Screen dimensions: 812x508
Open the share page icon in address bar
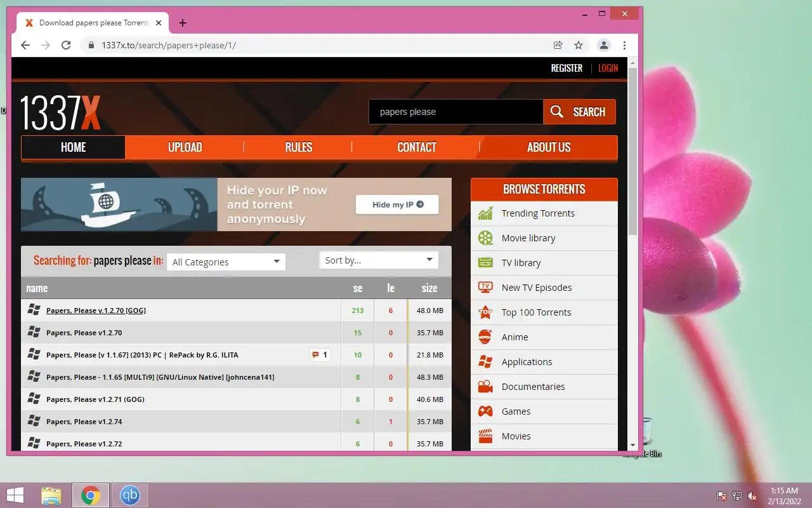pyautogui.click(x=558, y=45)
